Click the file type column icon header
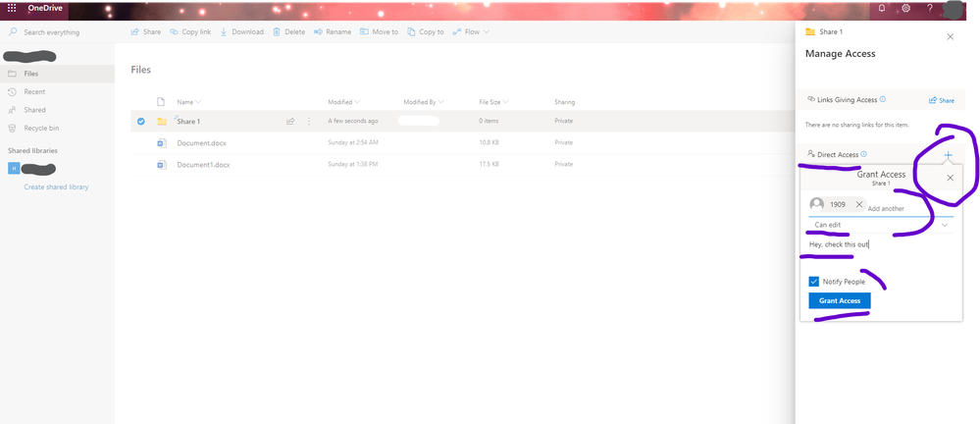980x424 pixels. point(161,101)
